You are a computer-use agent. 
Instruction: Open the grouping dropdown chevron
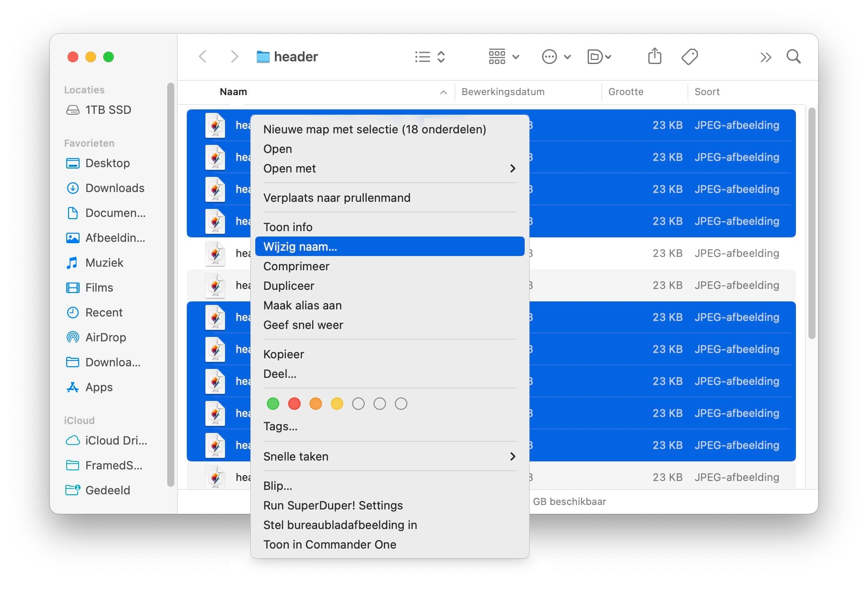pyautogui.click(x=516, y=57)
